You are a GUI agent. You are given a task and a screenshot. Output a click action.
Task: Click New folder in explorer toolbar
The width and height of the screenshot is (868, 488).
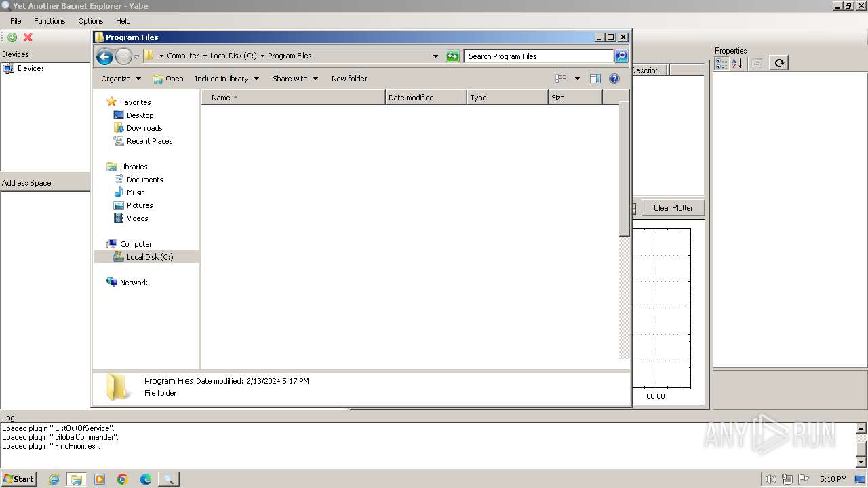point(349,79)
